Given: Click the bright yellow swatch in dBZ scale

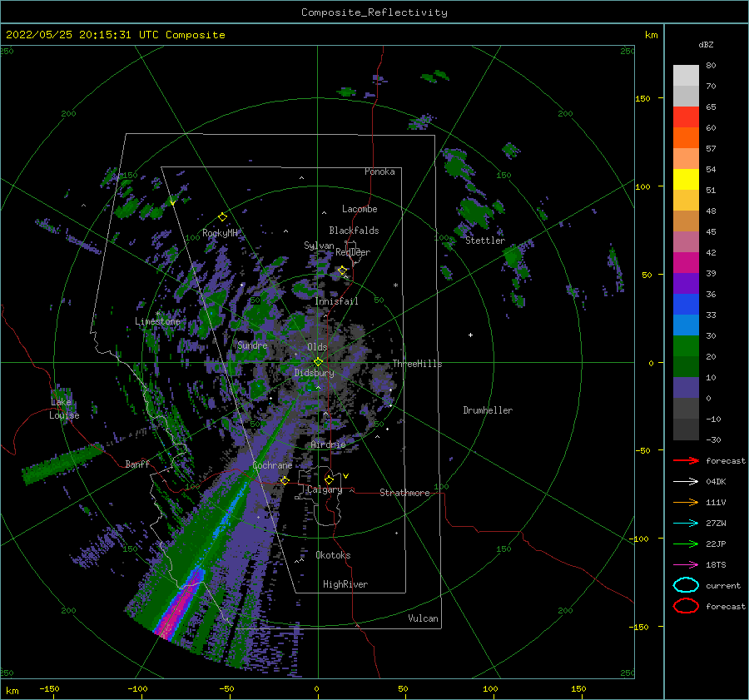Looking at the screenshot, I should click(x=686, y=179).
